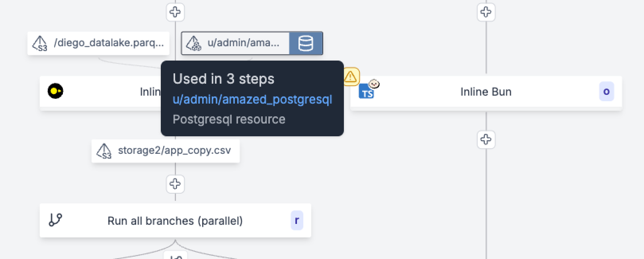This screenshot has height=259, width=644.
Task: Click the plus button below storage2/app_copy.csv node
Action: point(175,184)
